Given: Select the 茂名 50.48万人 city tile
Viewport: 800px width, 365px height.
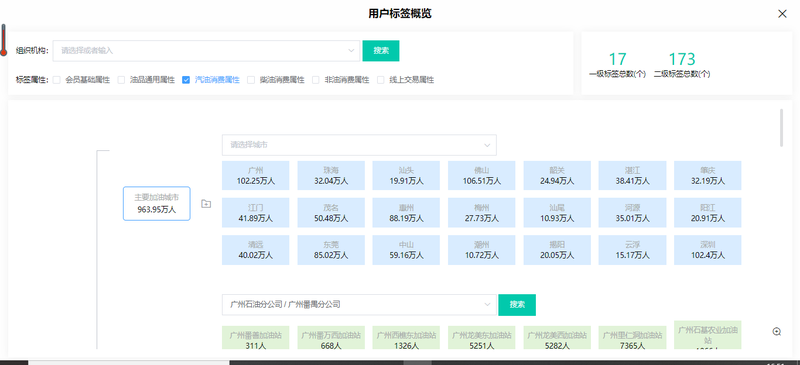Looking at the screenshot, I should [x=331, y=213].
